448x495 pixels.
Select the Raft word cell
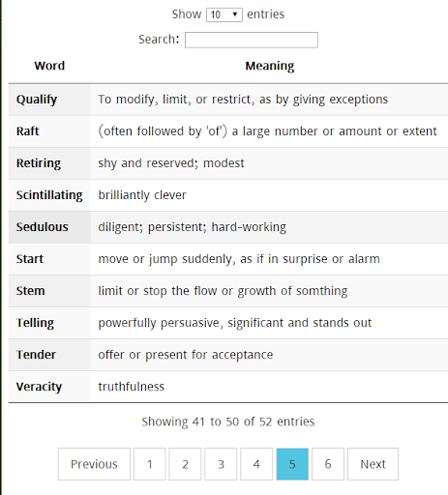pyautogui.click(x=49, y=131)
